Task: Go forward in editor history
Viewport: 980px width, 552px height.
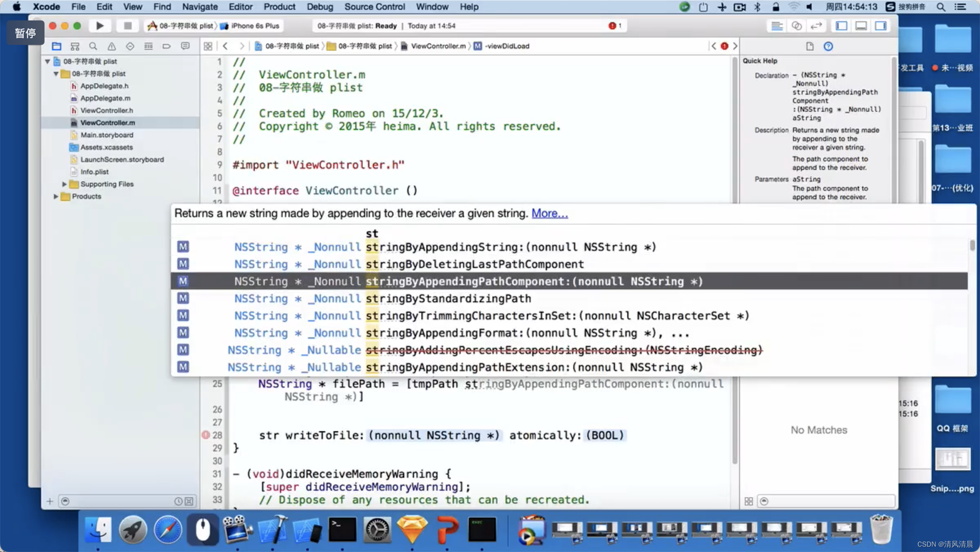Action: (242, 46)
